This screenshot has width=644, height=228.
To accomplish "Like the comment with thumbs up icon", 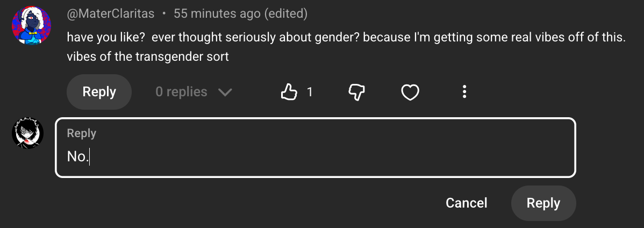I will click(289, 92).
